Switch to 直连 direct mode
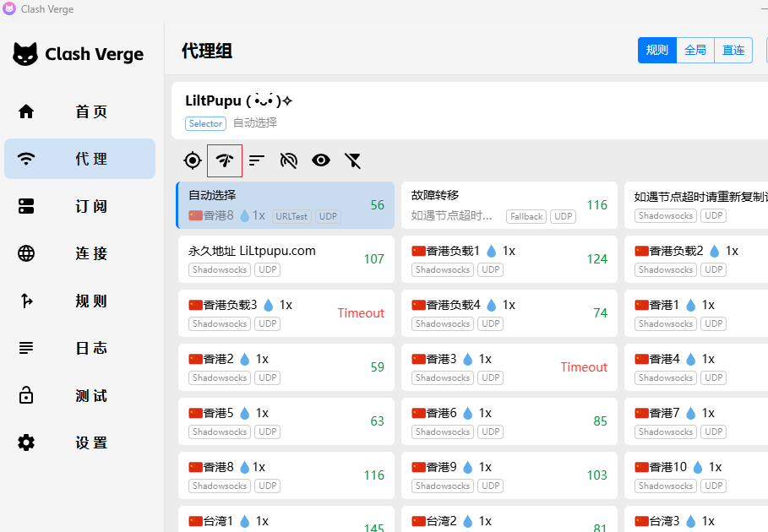Image resolution: width=768 pixels, height=532 pixels. (x=733, y=51)
